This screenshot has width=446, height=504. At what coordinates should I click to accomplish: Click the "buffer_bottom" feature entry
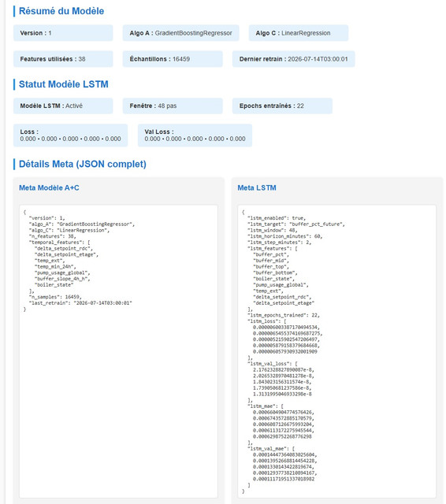pyautogui.click(x=275, y=272)
